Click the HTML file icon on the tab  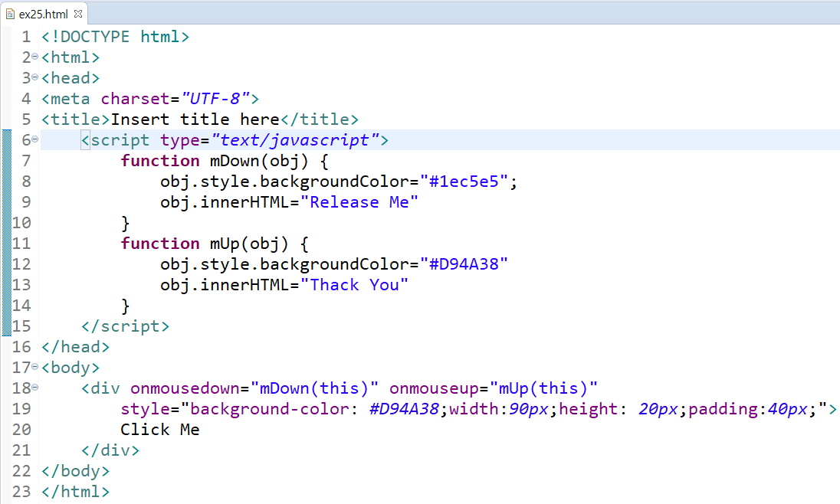coord(10,14)
